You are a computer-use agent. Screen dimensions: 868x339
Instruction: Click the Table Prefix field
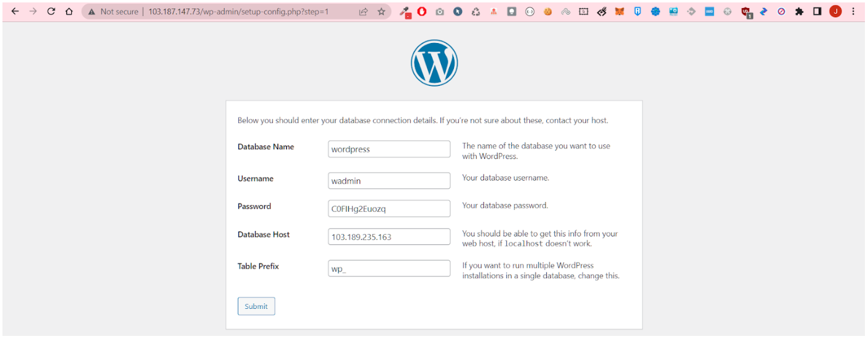(389, 268)
